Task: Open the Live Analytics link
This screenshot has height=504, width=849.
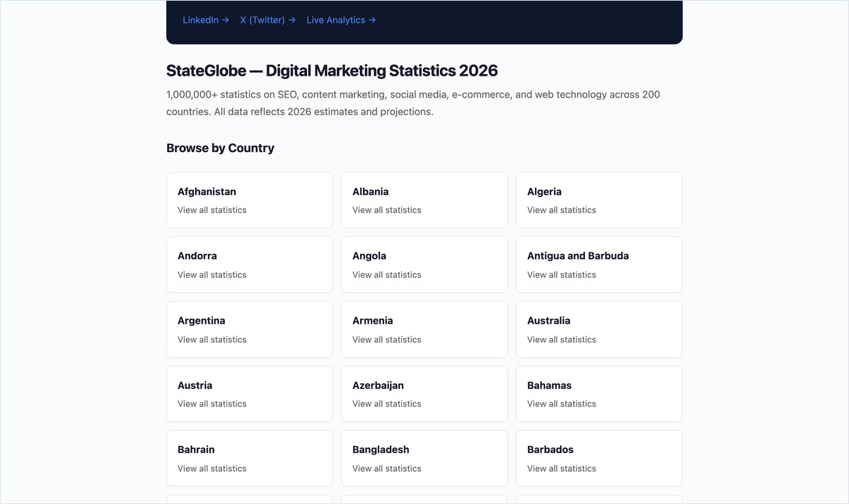Action: pyautogui.click(x=341, y=20)
